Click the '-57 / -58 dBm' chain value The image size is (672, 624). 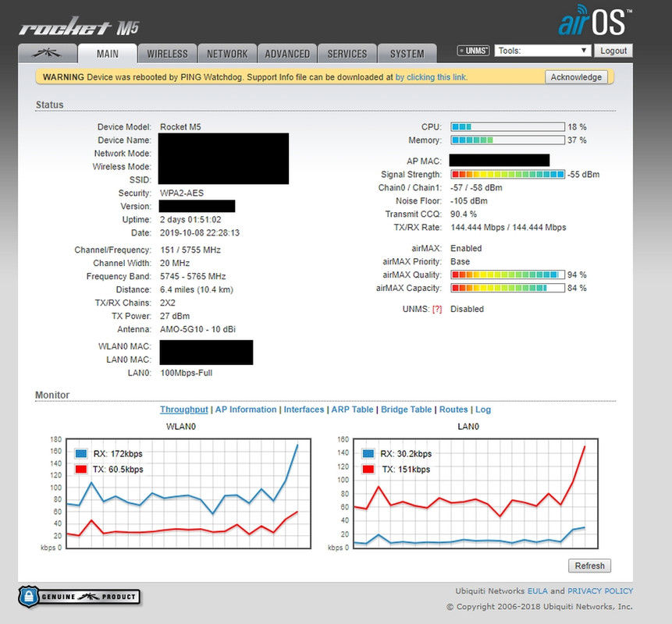pos(476,187)
